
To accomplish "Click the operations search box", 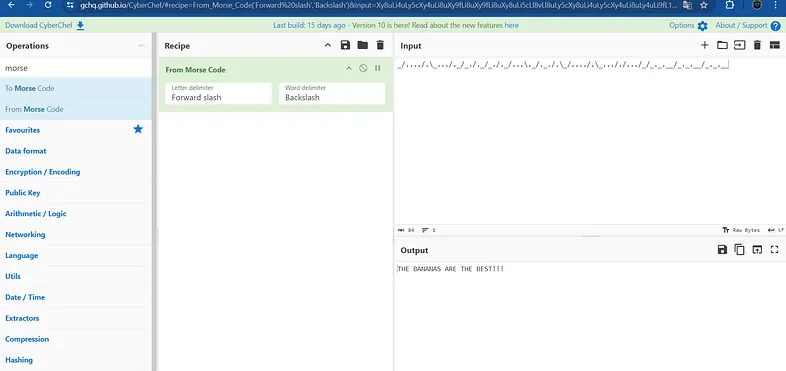I will click(76, 68).
